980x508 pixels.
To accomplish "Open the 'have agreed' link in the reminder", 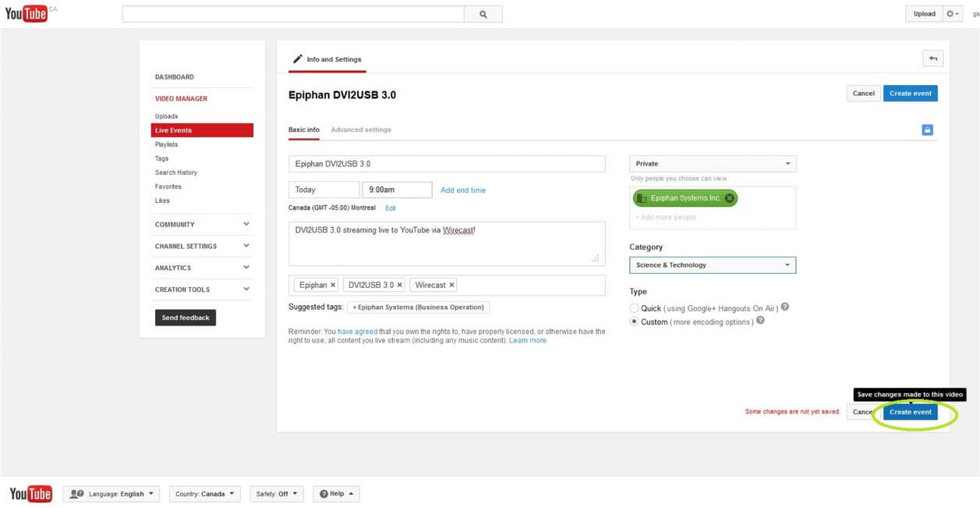I will pyautogui.click(x=357, y=332).
